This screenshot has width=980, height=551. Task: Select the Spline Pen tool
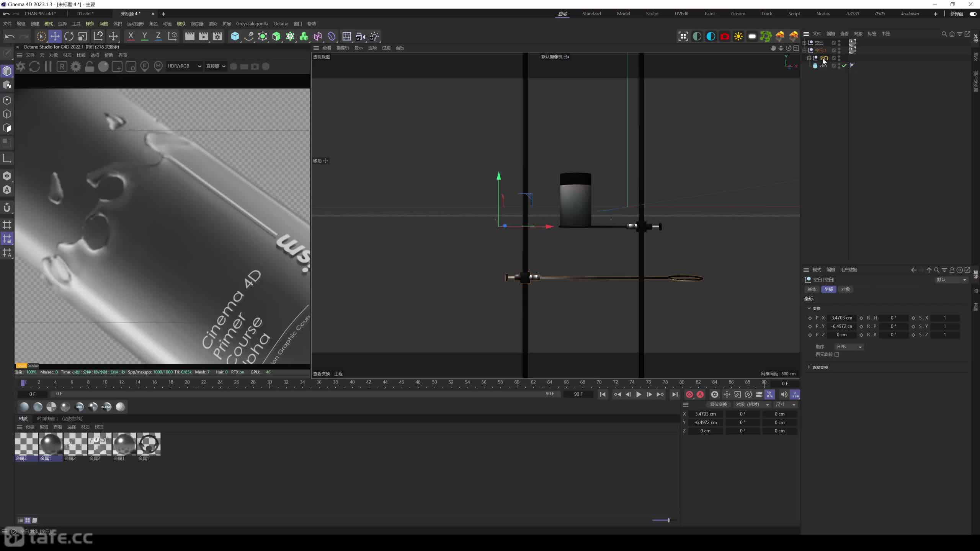point(249,36)
